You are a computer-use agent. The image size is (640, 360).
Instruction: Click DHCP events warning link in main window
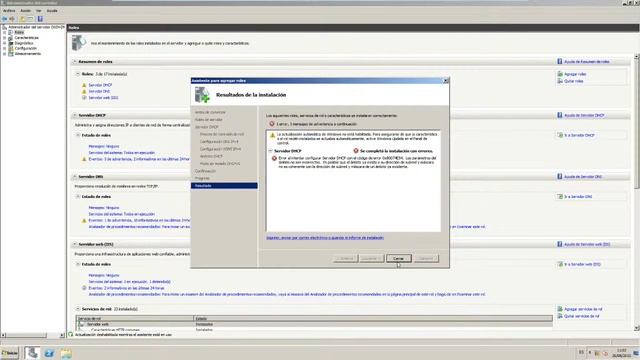[x=139, y=159]
